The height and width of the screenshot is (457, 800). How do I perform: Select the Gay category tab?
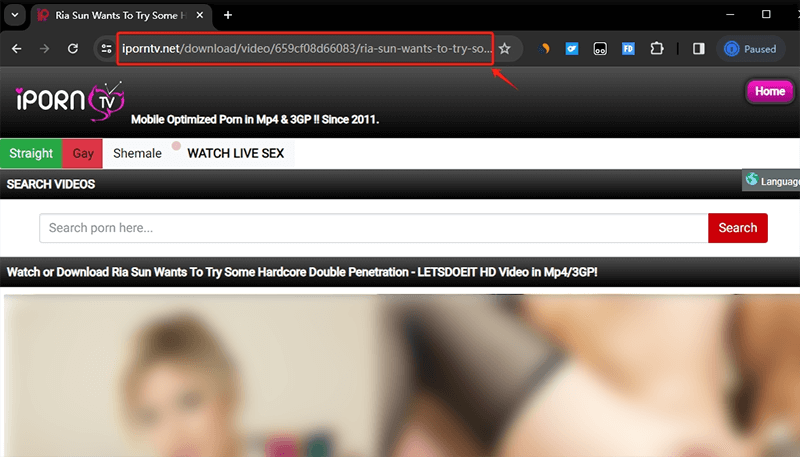click(x=83, y=153)
